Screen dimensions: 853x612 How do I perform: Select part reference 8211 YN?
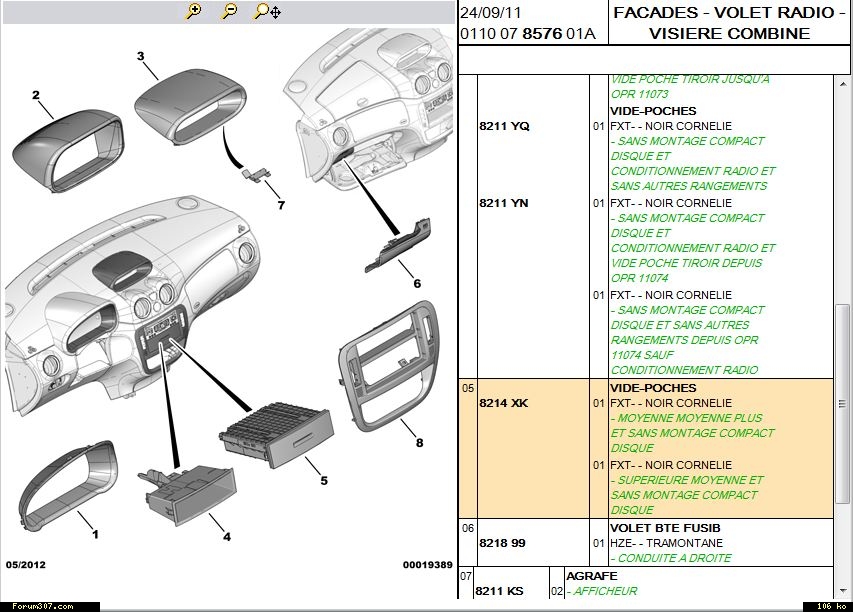coord(504,203)
